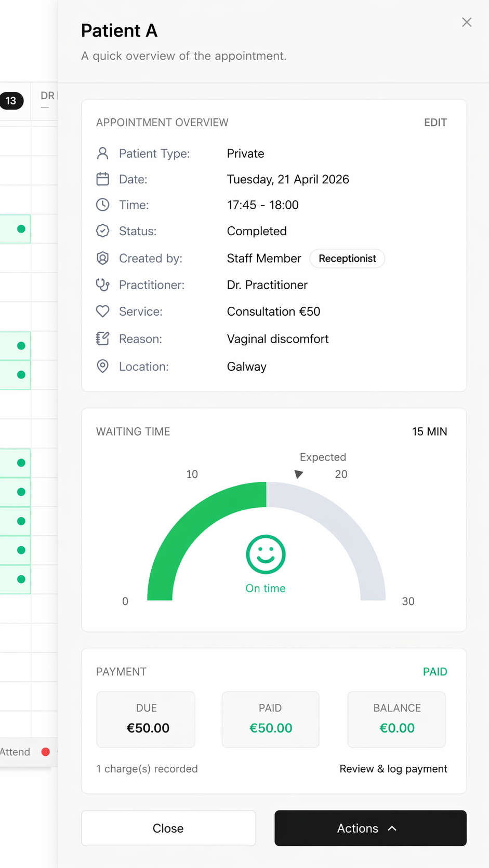Click the Expected marker on waiting gauge
The width and height of the screenshot is (489, 868).
pos(298,474)
